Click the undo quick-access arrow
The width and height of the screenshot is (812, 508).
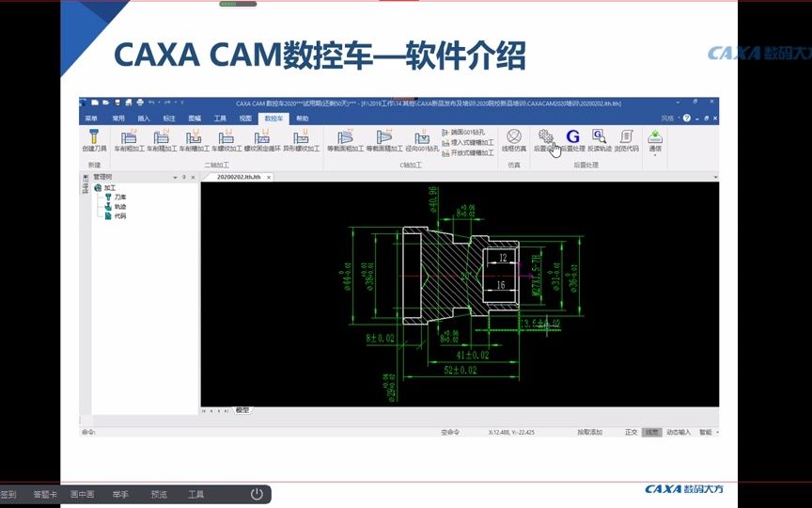pyautogui.click(x=151, y=103)
